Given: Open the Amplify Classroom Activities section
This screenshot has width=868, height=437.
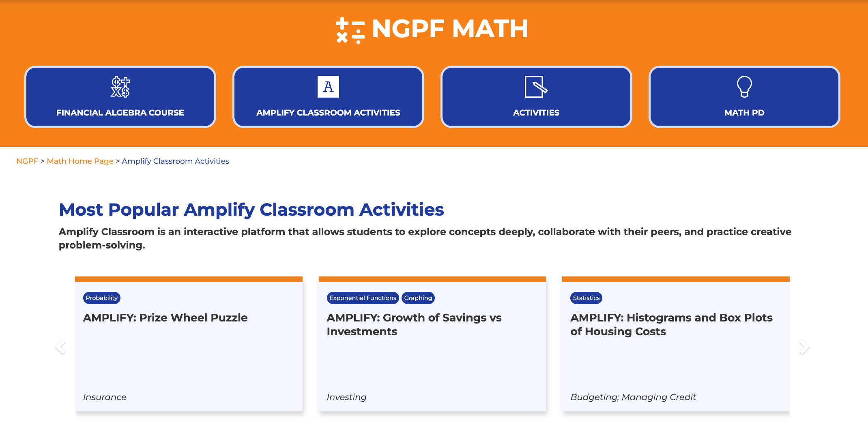Looking at the screenshot, I should 328,112.
